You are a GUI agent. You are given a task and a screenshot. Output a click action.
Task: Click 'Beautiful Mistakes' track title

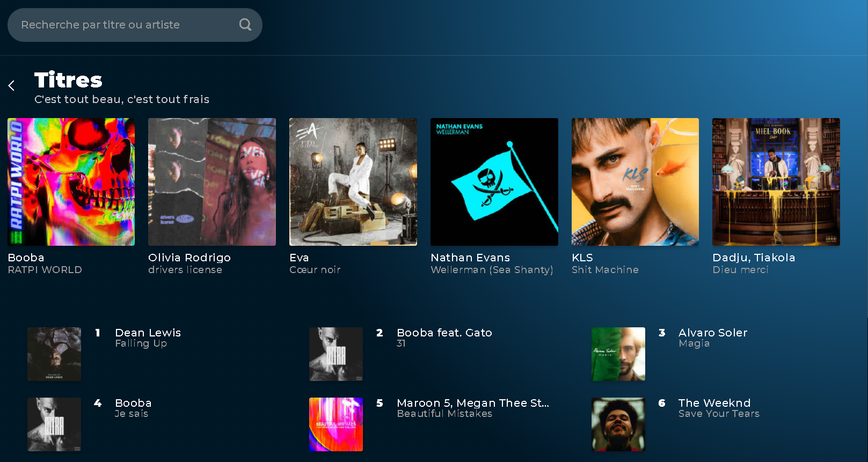point(444,414)
